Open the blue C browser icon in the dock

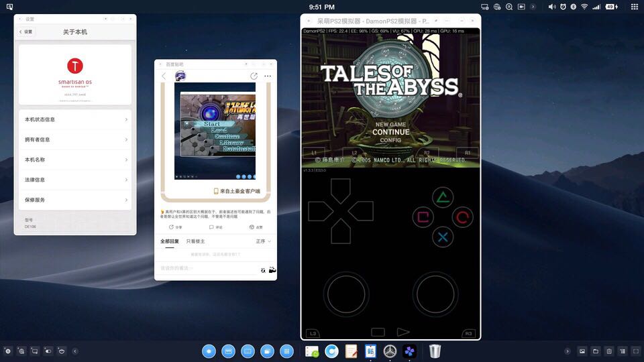point(331,351)
